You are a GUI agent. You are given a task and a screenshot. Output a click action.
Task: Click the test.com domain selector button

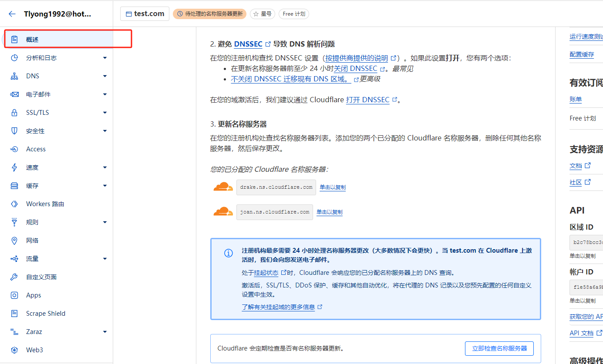(145, 13)
